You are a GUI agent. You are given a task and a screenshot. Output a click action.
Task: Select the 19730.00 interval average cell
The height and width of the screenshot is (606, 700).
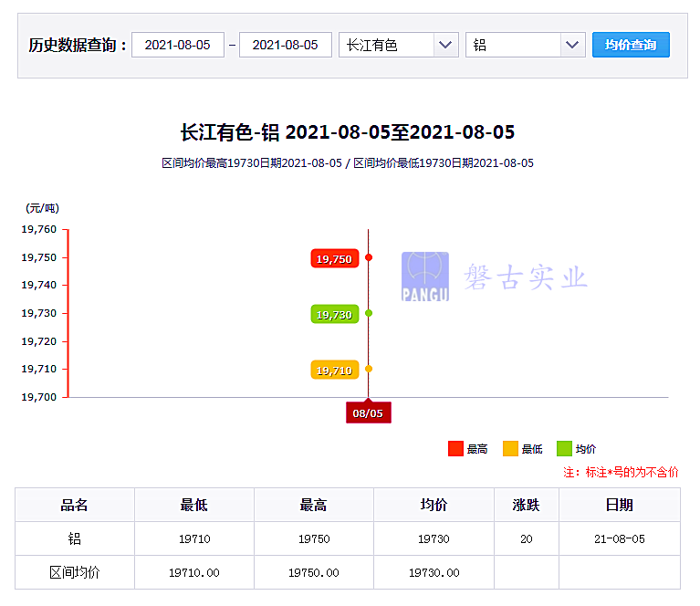click(434, 572)
